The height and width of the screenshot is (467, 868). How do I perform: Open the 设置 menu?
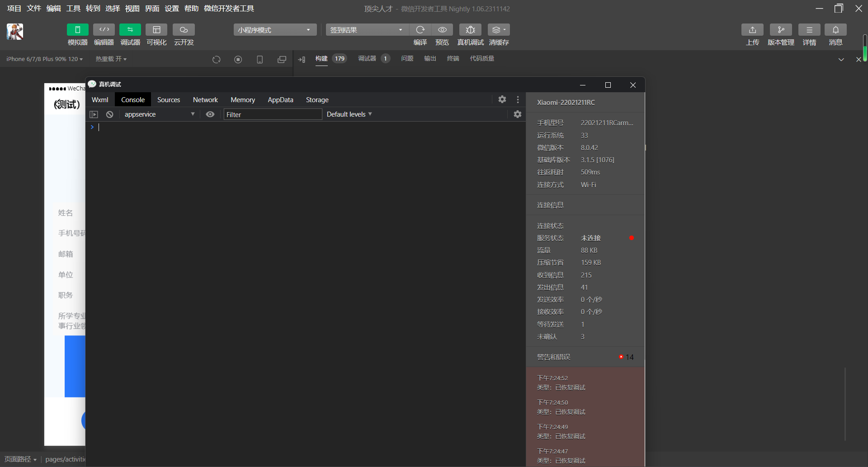click(172, 9)
